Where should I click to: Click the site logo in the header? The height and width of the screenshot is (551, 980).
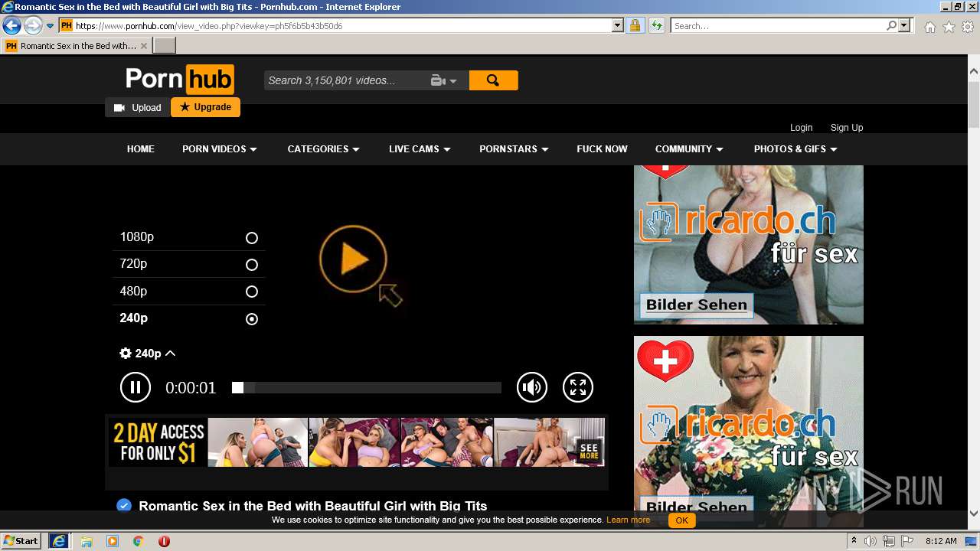(180, 79)
